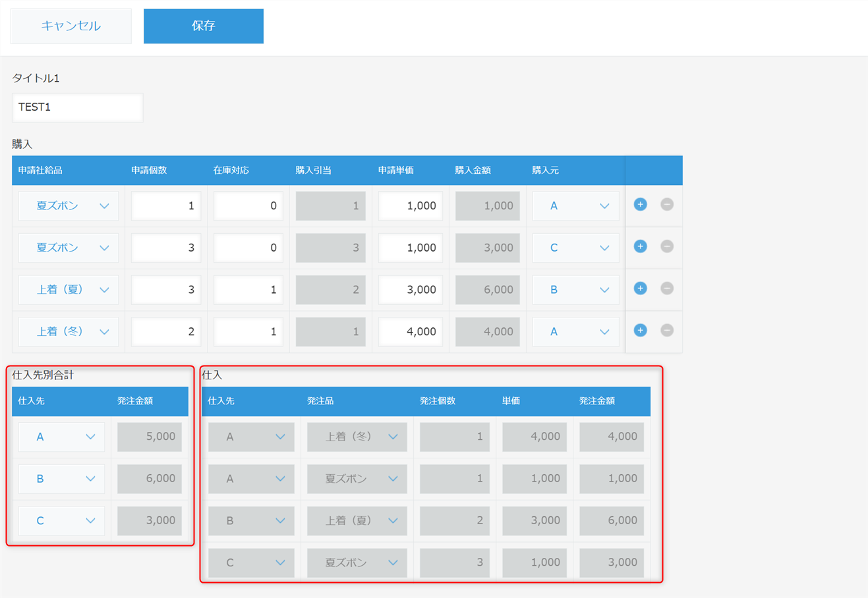Open 仕入先 dropdown showing B in 仕入先別合計
The width and height of the screenshot is (868, 598).
pos(61,479)
